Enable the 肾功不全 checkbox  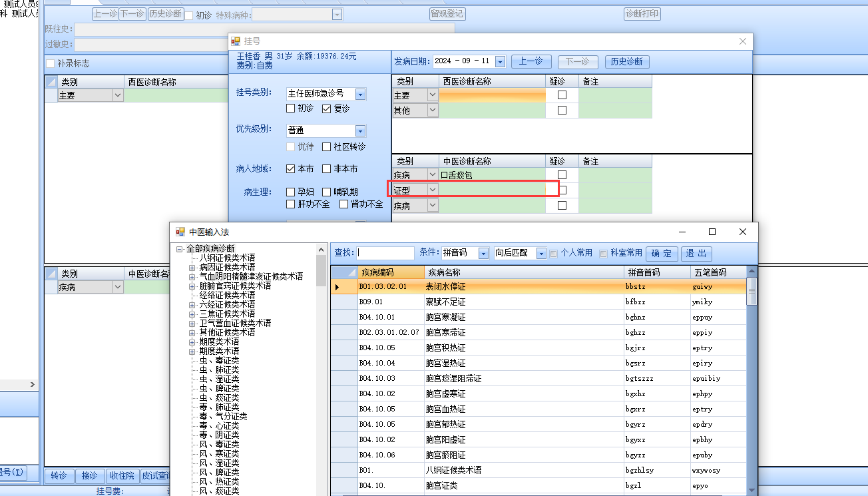(344, 204)
